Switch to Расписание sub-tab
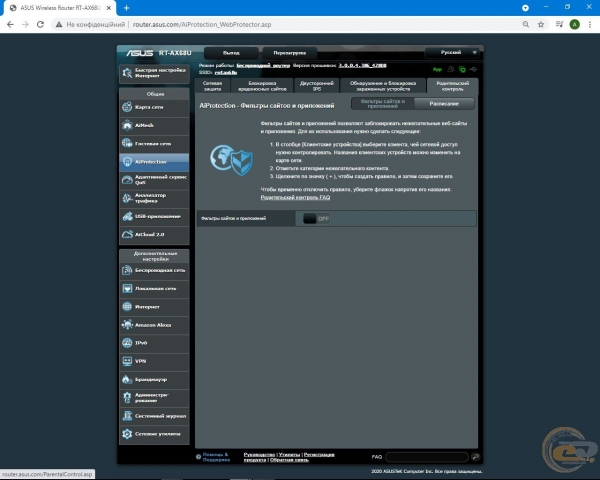600x480 pixels. 444,104
